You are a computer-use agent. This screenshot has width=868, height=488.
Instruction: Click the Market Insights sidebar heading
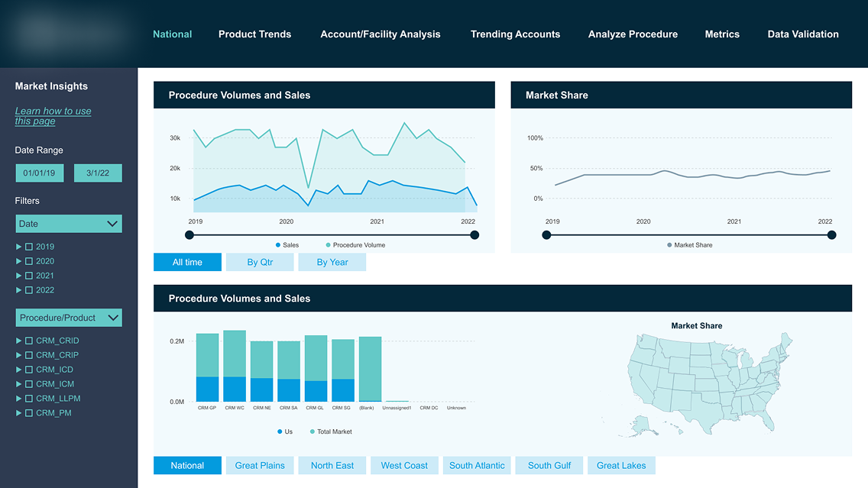51,86
